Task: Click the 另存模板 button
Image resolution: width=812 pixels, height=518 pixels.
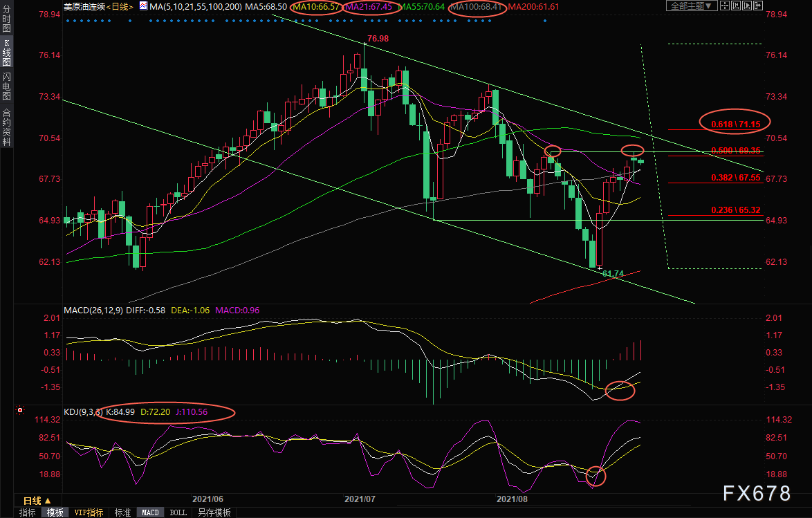Action: point(213,512)
